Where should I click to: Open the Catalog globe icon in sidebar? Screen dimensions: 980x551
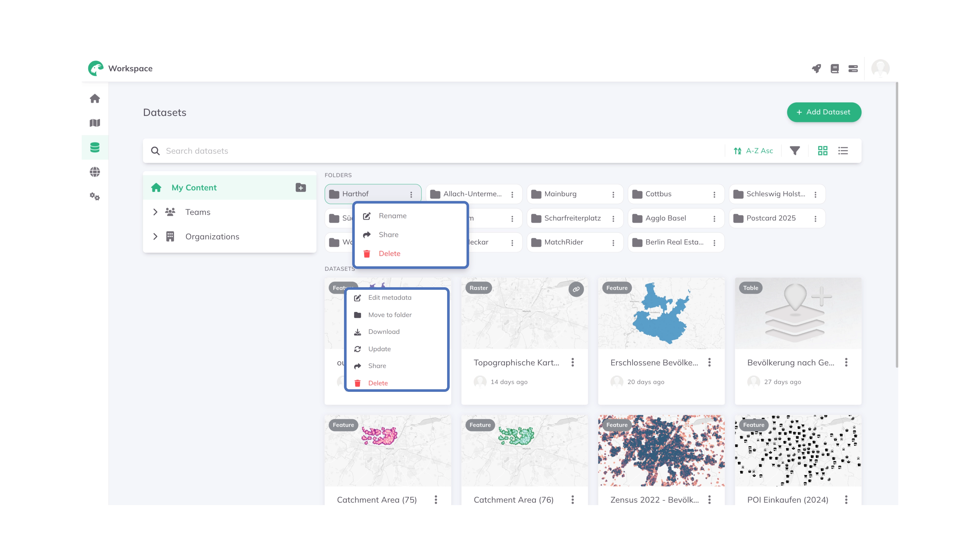click(95, 172)
